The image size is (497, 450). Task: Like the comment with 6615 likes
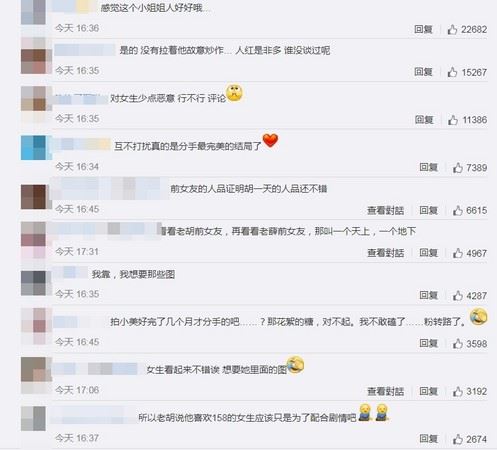point(458,210)
